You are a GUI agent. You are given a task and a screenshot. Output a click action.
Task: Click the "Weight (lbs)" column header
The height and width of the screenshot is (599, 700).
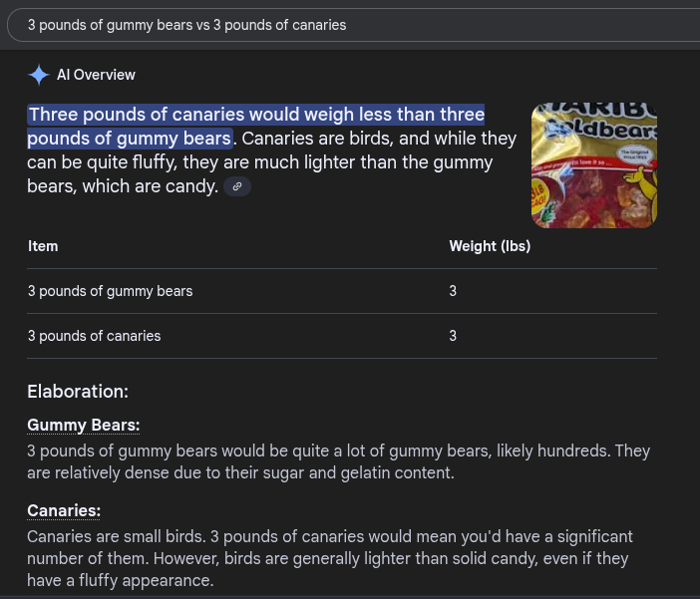point(490,246)
